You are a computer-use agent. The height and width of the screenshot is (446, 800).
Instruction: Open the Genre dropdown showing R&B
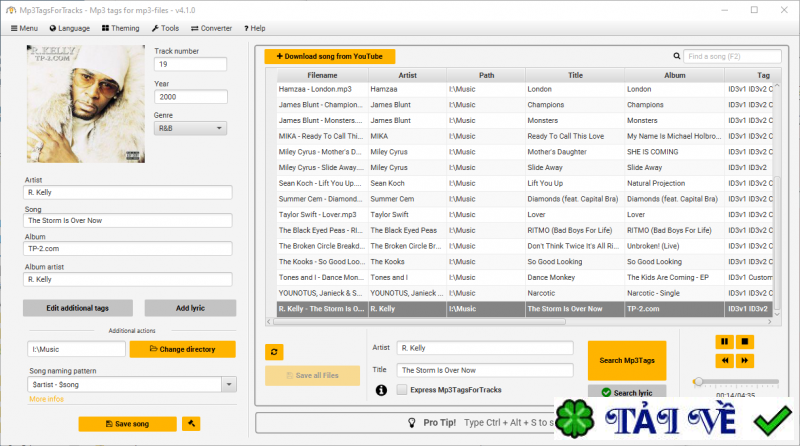[x=190, y=128]
